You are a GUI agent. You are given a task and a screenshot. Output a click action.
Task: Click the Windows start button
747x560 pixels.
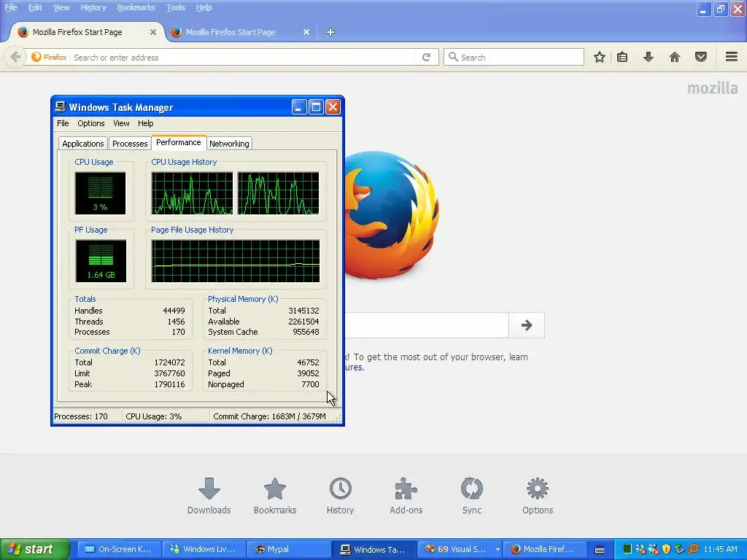(x=34, y=549)
